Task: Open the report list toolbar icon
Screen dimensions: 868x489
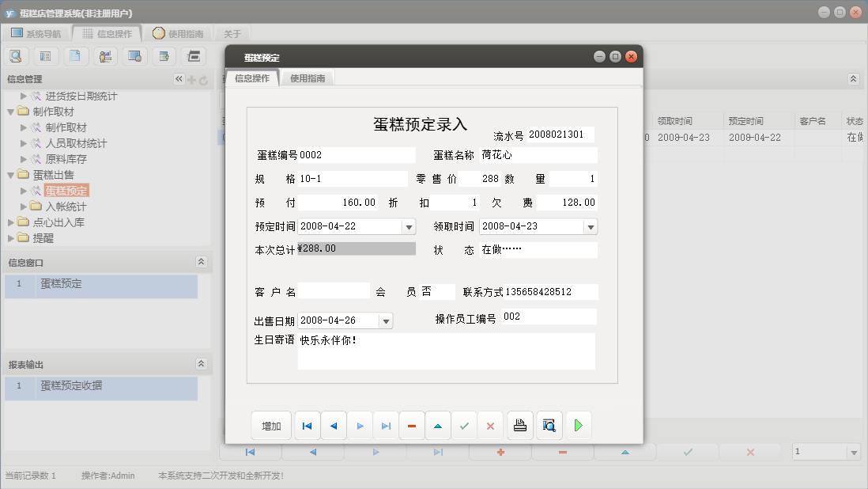Action: [x=46, y=56]
